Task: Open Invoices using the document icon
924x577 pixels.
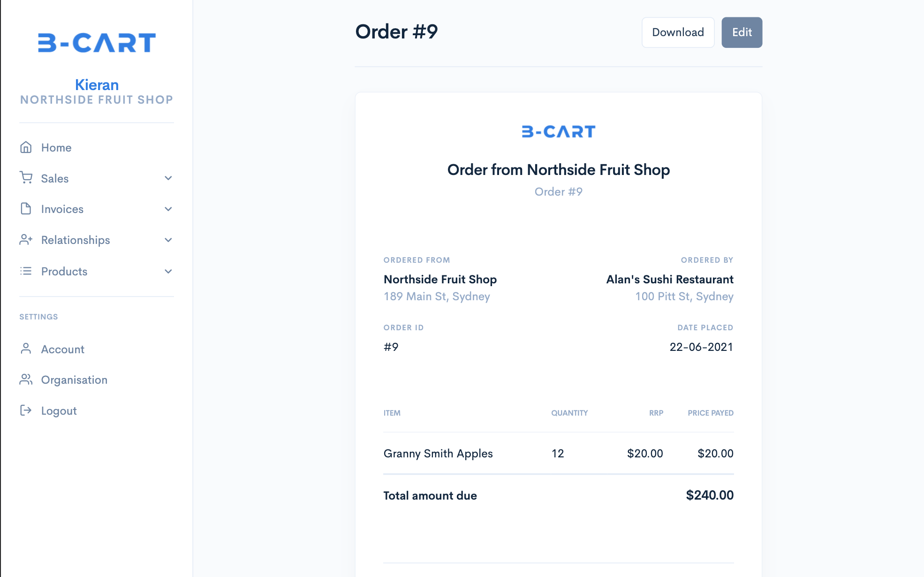Action: pyautogui.click(x=26, y=209)
